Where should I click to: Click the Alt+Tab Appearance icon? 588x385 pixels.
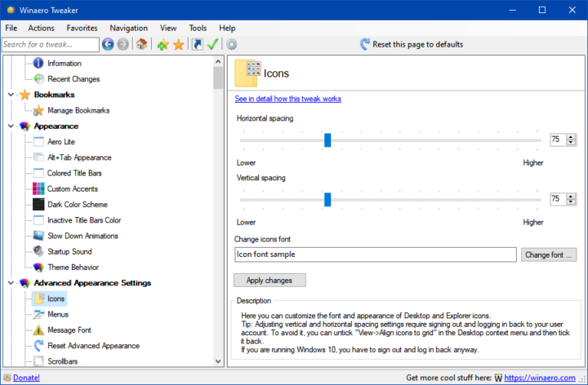[x=38, y=157]
